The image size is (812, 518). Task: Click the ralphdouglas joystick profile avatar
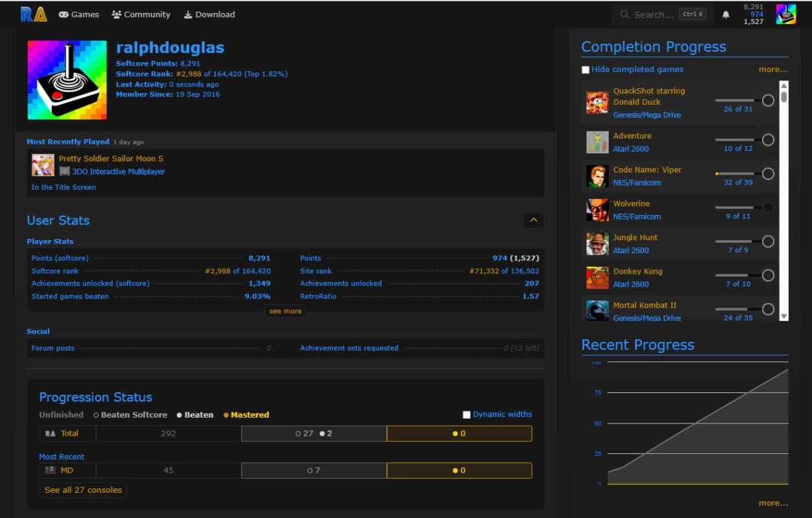67,80
